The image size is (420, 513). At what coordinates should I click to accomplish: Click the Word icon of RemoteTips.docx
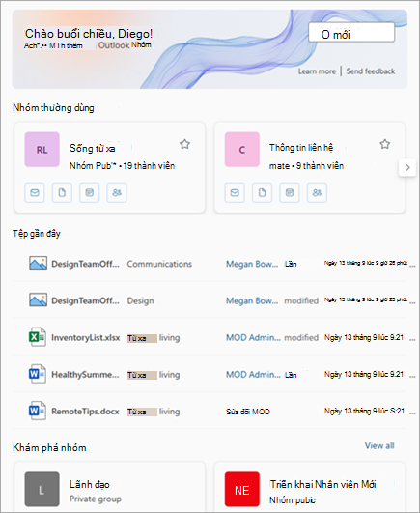click(x=38, y=411)
